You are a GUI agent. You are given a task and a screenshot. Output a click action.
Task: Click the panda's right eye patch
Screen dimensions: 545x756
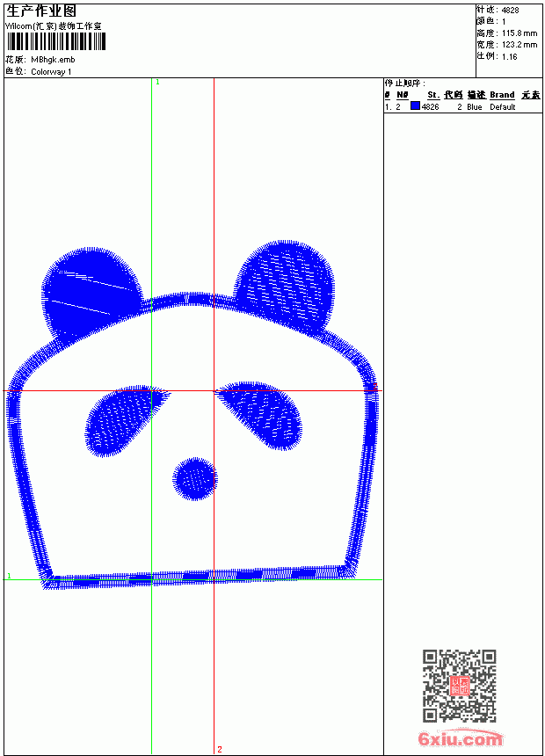(260, 415)
